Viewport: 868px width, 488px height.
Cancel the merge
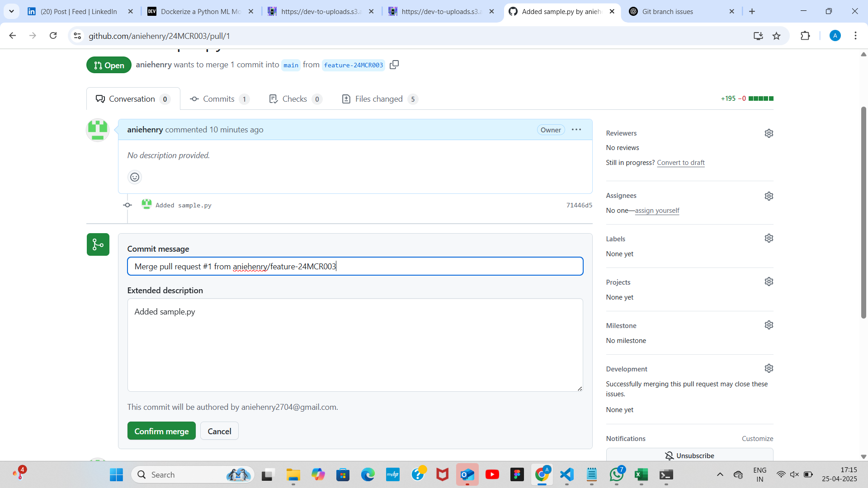click(x=219, y=431)
